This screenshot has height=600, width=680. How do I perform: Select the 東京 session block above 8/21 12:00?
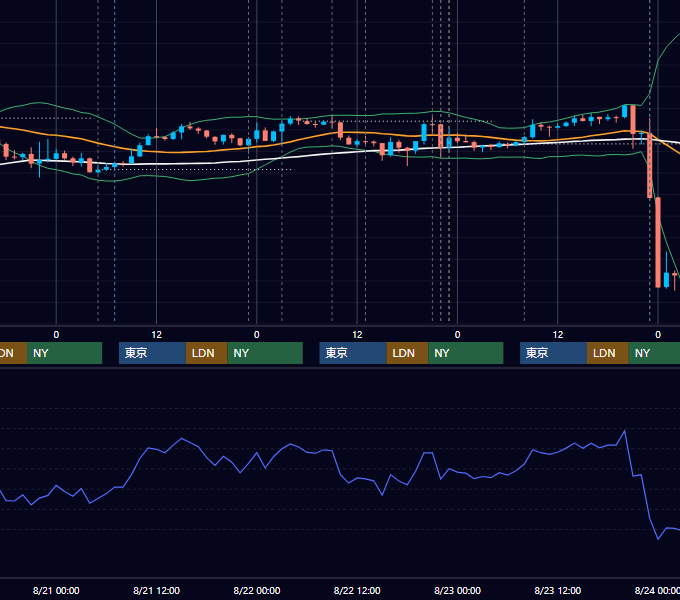[x=153, y=353]
